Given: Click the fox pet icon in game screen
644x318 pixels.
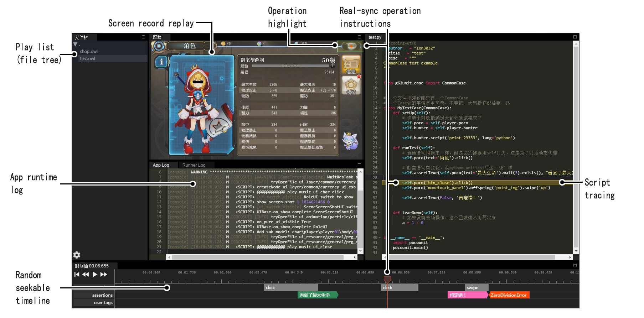Looking at the screenshot, I should [x=350, y=141].
